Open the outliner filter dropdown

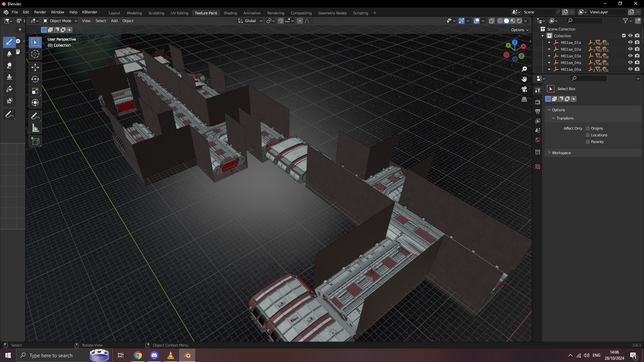click(627, 21)
